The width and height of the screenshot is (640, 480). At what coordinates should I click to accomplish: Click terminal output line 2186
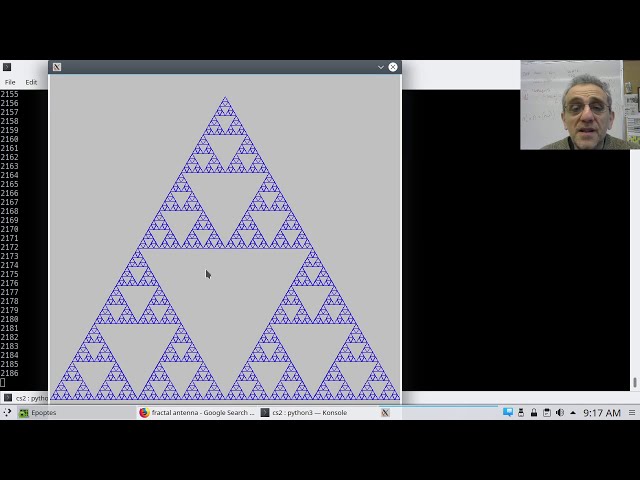pos(9,373)
